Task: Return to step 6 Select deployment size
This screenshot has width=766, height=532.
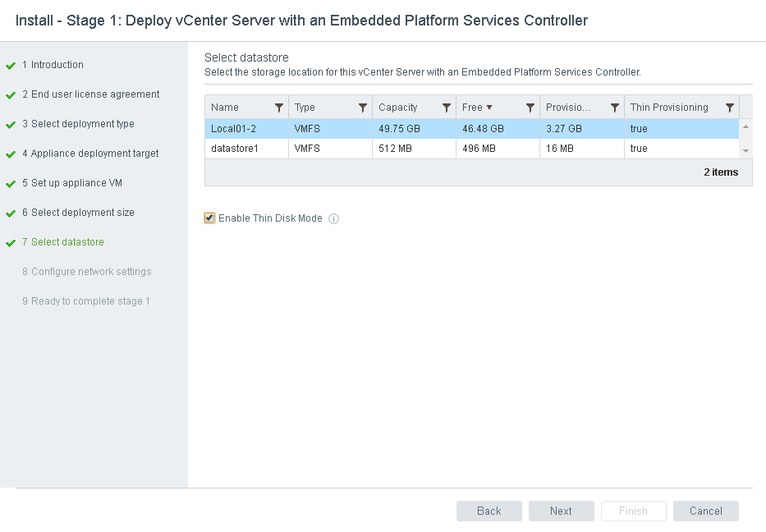Action: tap(82, 213)
